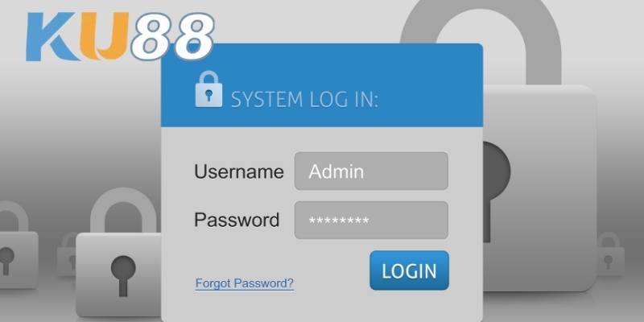Click the blue LOGIN button
The height and width of the screenshot is (322, 644).
coord(409,270)
